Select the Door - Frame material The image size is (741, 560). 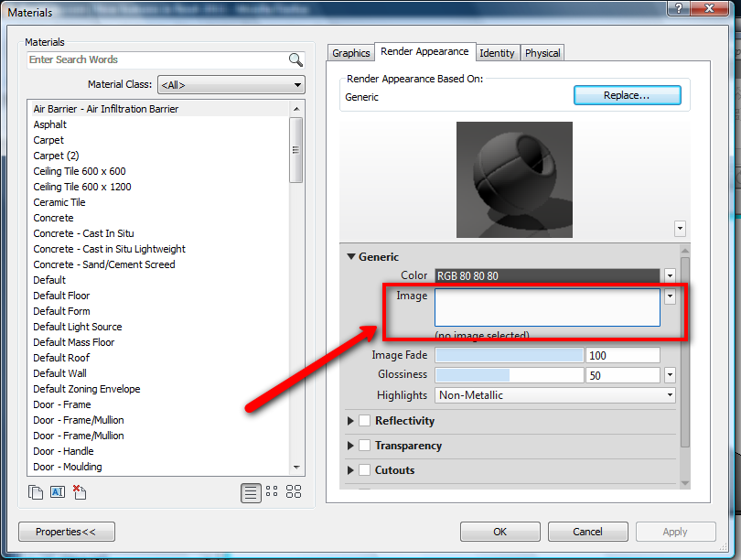62,404
